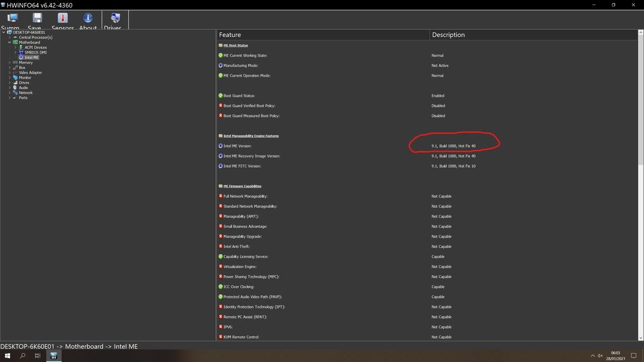Select the Remote PC Assist (RPAT) label
The width and height of the screenshot is (644, 362).
[x=245, y=317]
